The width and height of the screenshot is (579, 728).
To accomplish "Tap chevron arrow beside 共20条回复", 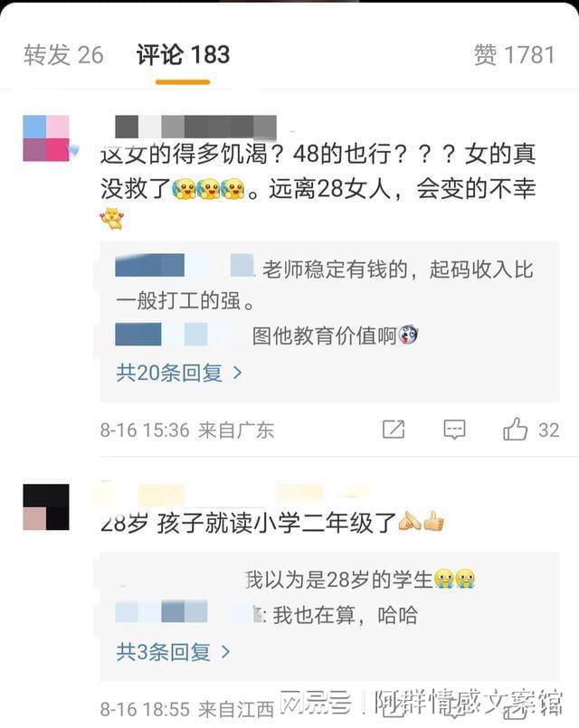I will pyautogui.click(x=237, y=373).
